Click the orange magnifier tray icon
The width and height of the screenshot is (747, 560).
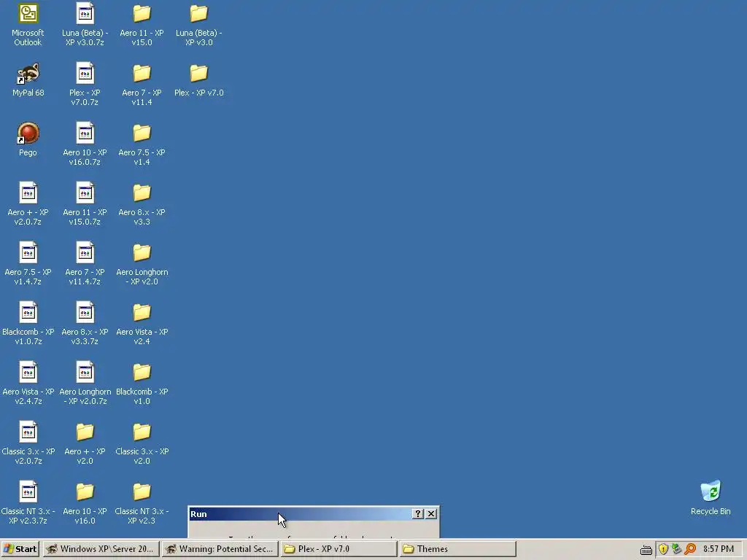690,549
